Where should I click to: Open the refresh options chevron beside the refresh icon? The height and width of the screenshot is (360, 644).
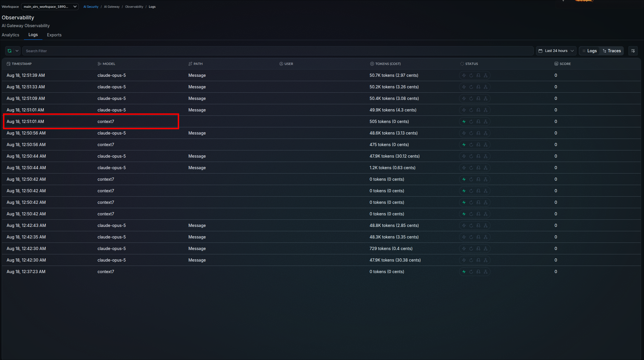[x=17, y=51]
